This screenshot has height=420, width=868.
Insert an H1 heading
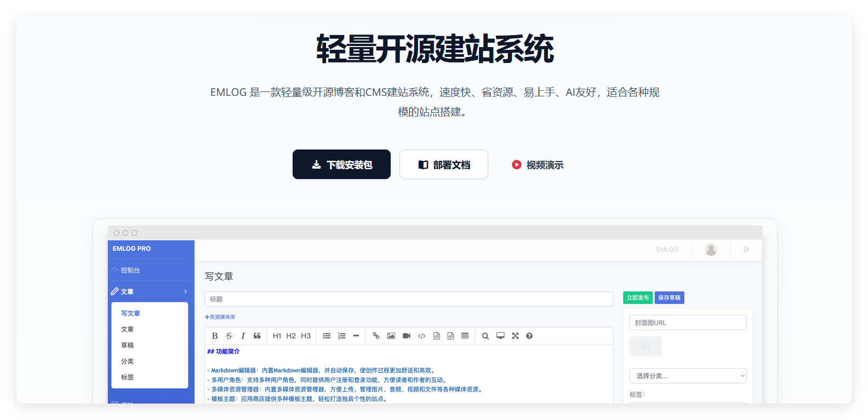click(277, 336)
